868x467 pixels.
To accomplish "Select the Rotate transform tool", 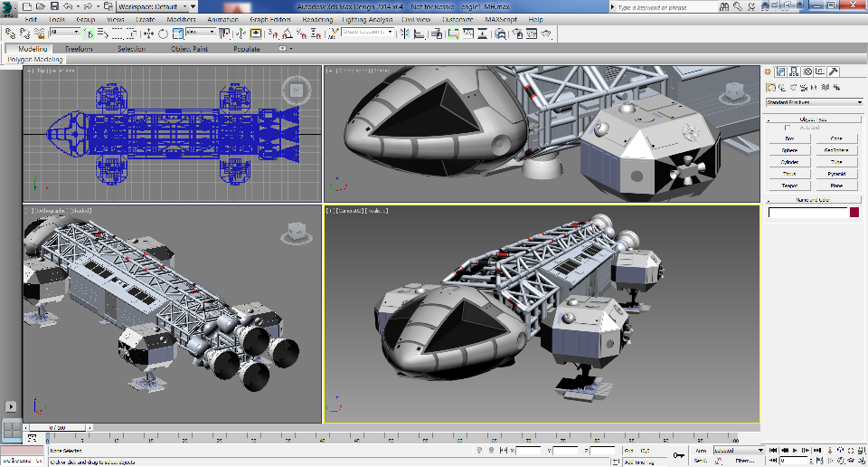I will (x=163, y=34).
